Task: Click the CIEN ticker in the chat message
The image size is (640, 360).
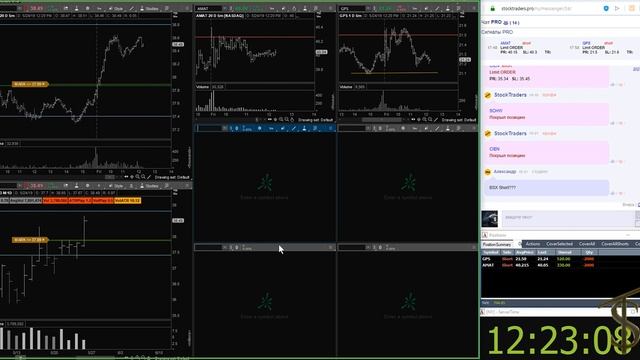Action: [494, 149]
